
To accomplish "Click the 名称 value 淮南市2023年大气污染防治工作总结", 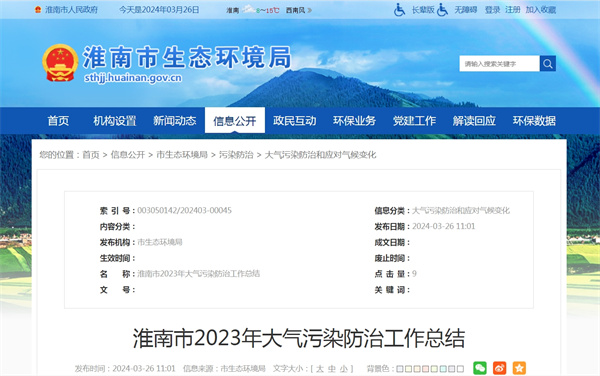I will coord(199,273).
